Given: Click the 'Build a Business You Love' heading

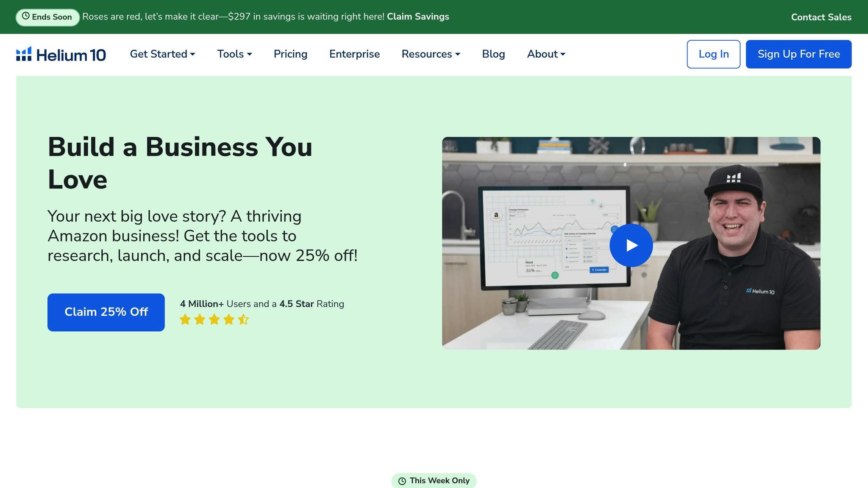Looking at the screenshot, I should pyautogui.click(x=180, y=163).
